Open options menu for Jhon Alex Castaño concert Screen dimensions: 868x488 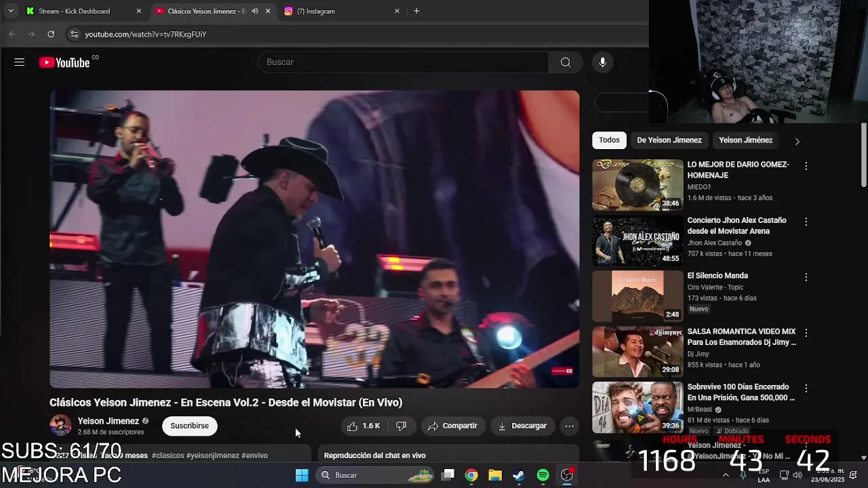(806, 222)
